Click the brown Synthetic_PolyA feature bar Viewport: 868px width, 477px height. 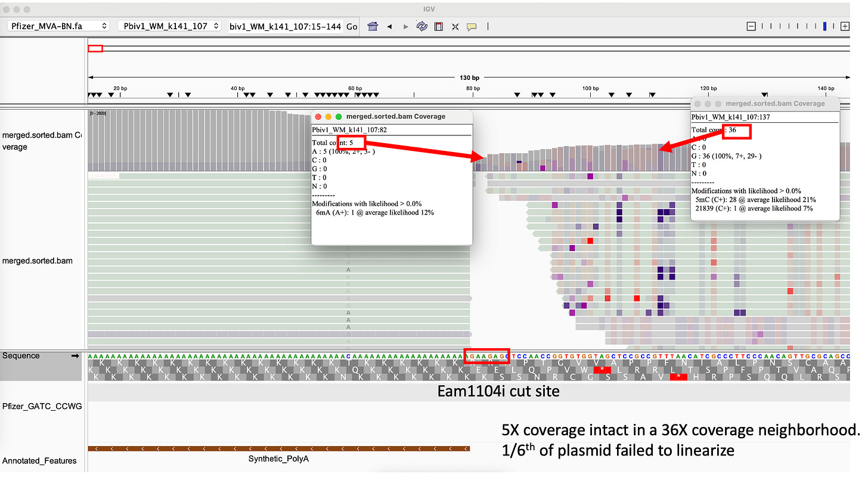[278, 448]
